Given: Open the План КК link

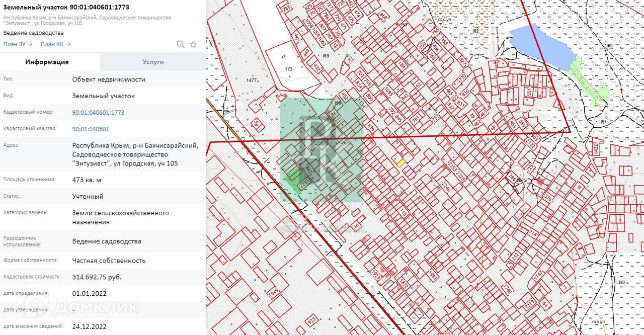Looking at the screenshot, I should click(55, 44).
